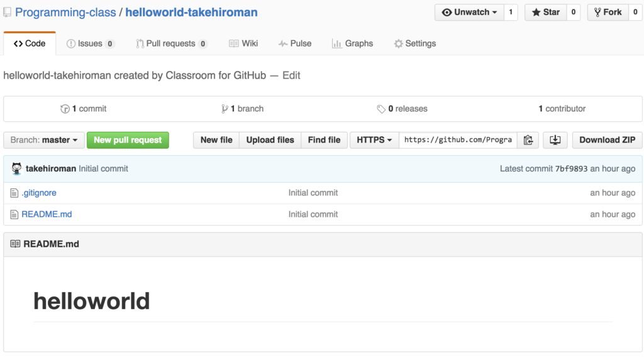The width and height of the screenshot is (644, 358).
Task: Click the Upload files button
Action: (270, 140)
